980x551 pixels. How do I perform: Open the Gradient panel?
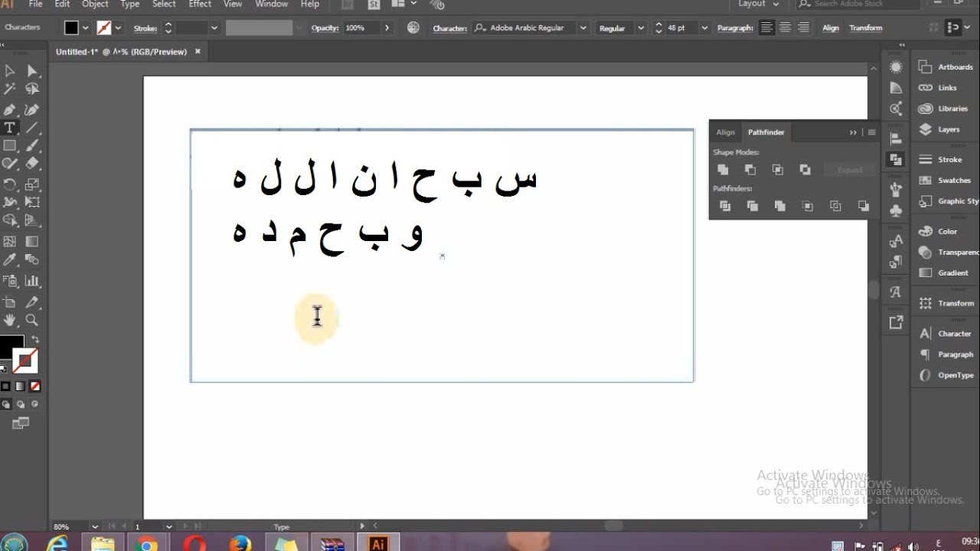pos(949,272)
